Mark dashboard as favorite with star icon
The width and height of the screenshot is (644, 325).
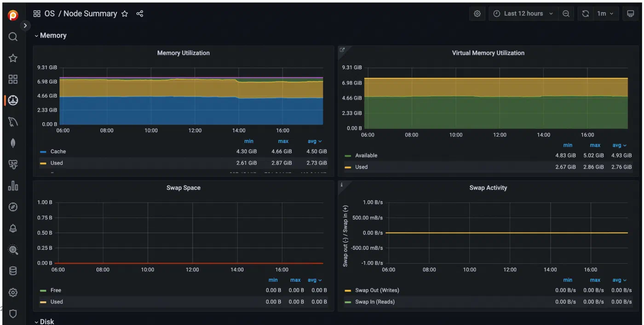[125, 14]
